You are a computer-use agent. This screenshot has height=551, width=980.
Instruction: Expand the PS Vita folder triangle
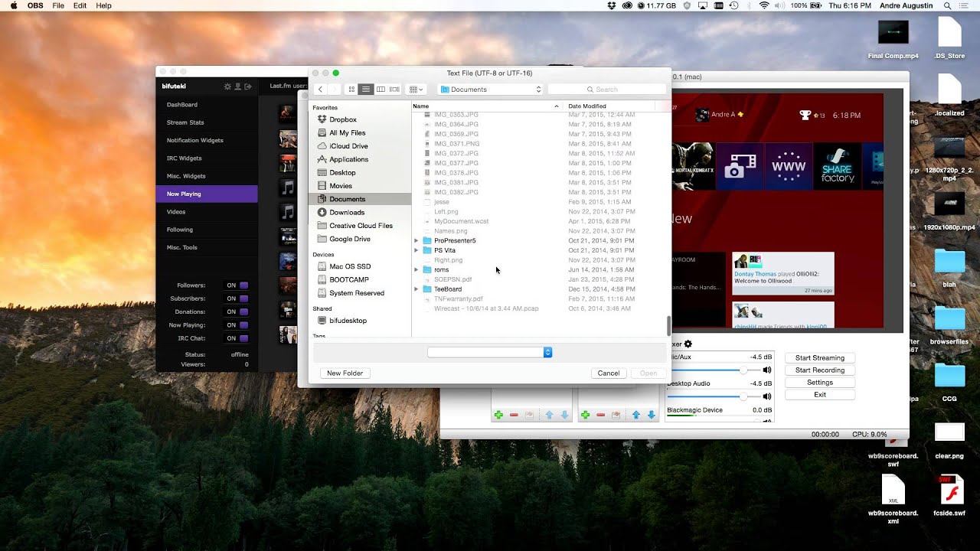tap(416, 250)
